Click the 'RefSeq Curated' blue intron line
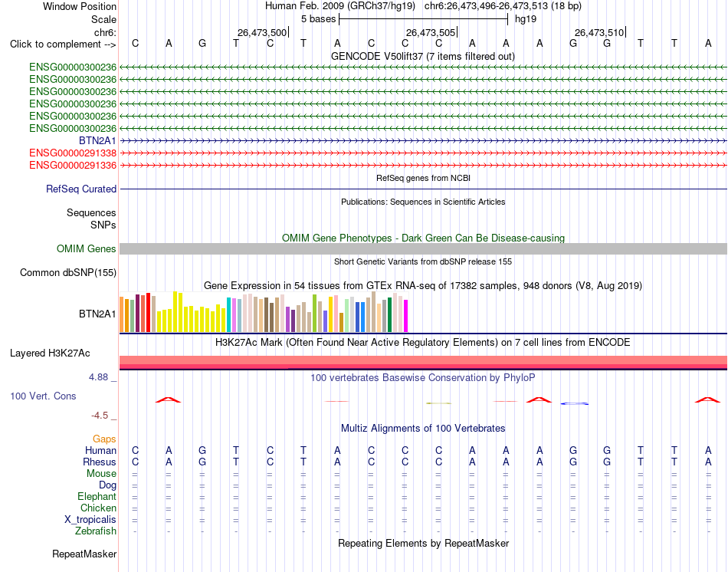Screen dimensions: 728x572 coord(423,189)
